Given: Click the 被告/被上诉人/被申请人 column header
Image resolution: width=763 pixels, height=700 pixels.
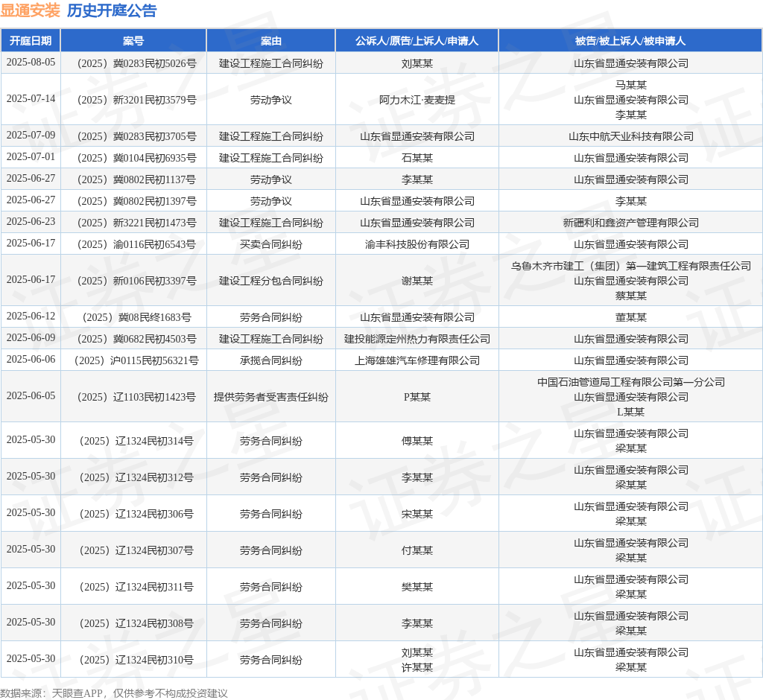Looking at the screenshot, I should (630, 41).
